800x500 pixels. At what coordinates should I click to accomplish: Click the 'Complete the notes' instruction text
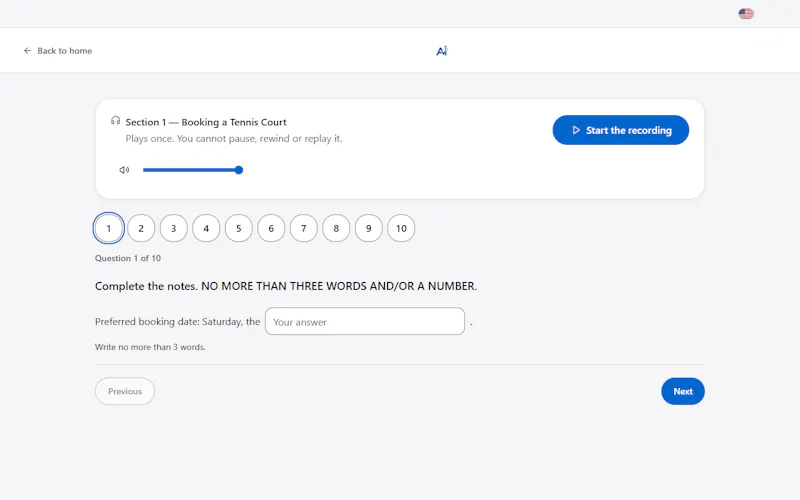click(x=286, y=286)
